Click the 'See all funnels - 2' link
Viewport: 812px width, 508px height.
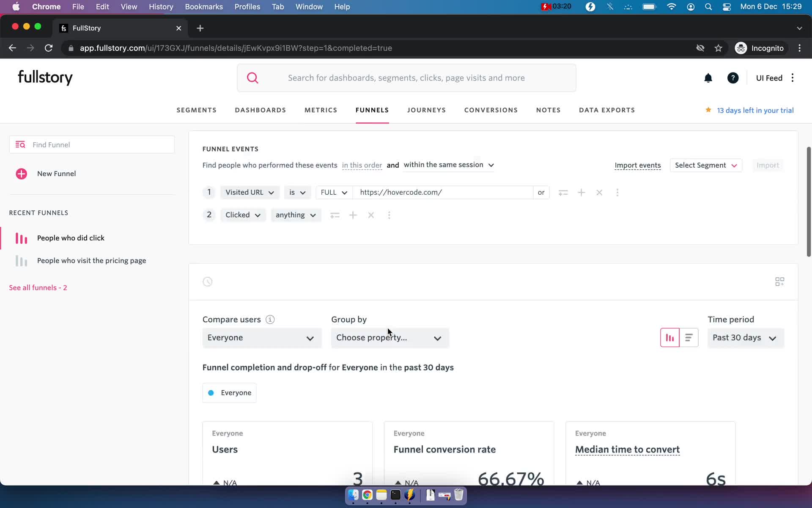(x=38, y=287)
